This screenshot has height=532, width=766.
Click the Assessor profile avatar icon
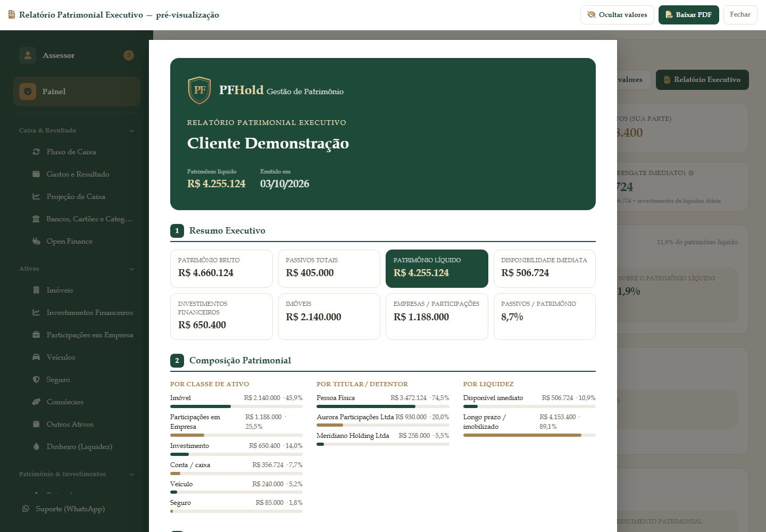[x=28, y=55]
